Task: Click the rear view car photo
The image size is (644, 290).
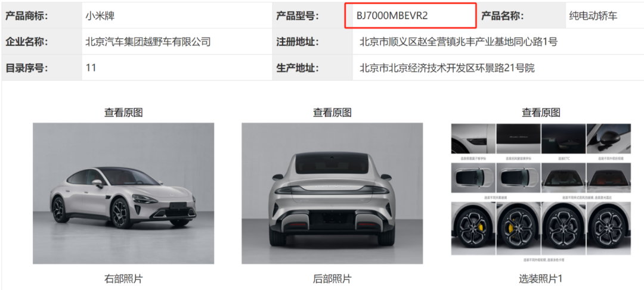Action: point(332,193)
